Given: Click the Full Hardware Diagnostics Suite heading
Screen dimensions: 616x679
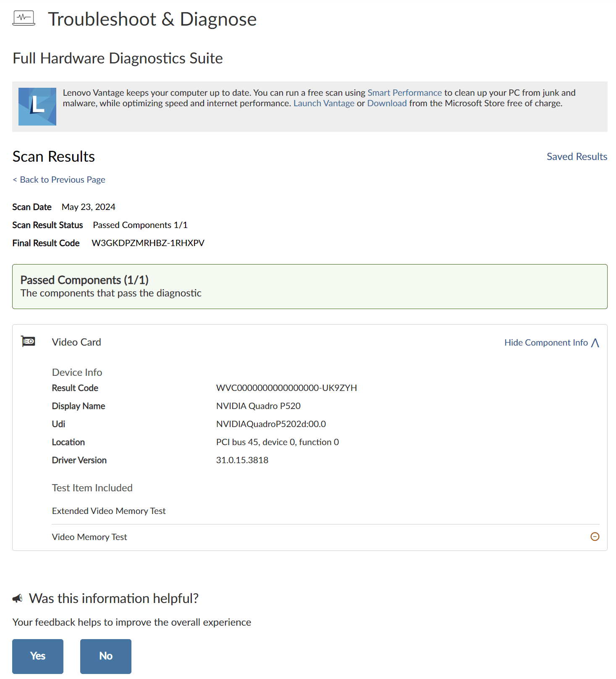Looking at the screenshot, I should click(x=118, y=58).
